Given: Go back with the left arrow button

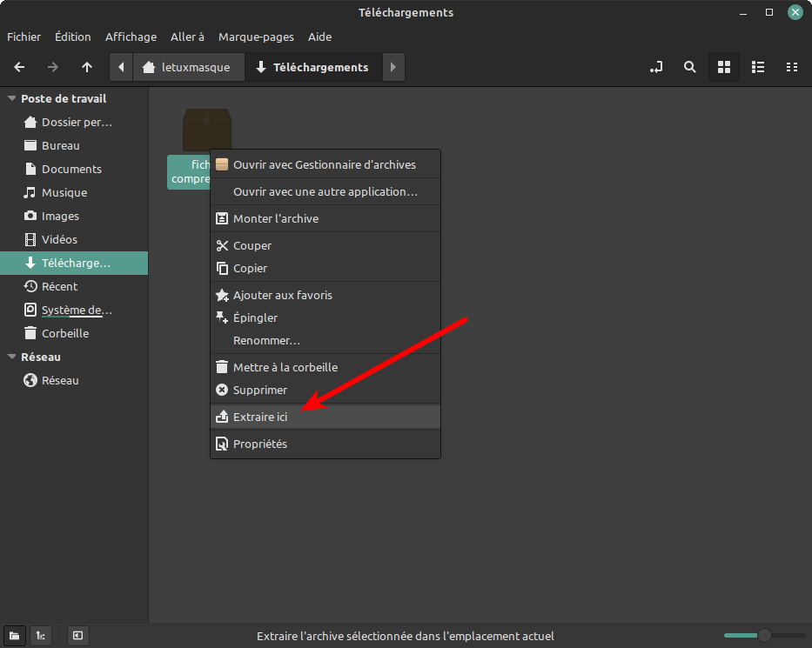Looking at the screenshot, I should (19, 67).
